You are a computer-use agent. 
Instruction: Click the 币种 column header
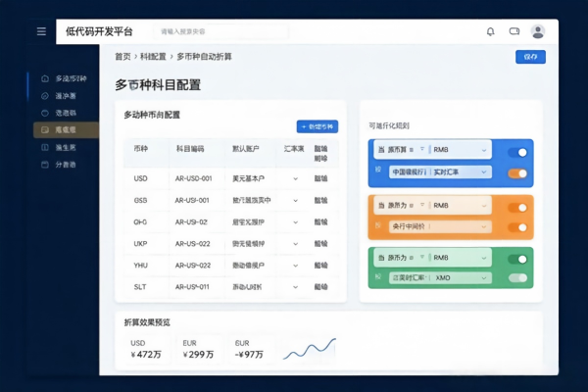(141, 149)
